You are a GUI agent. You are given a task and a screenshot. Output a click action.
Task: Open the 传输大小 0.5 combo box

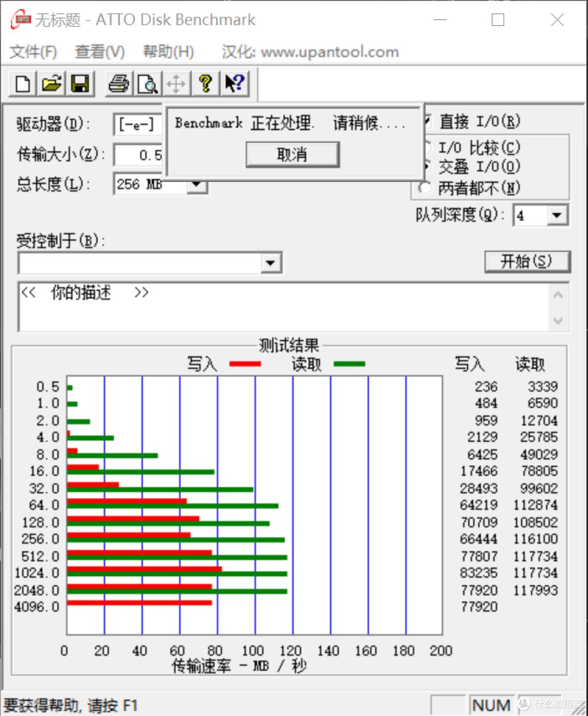pos(138,155)
